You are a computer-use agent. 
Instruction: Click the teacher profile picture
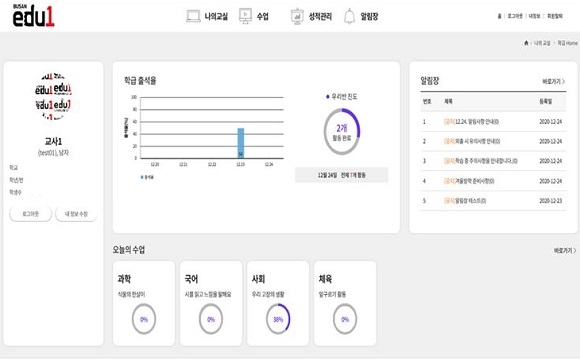pyautogui.click(x=53, y=97)
